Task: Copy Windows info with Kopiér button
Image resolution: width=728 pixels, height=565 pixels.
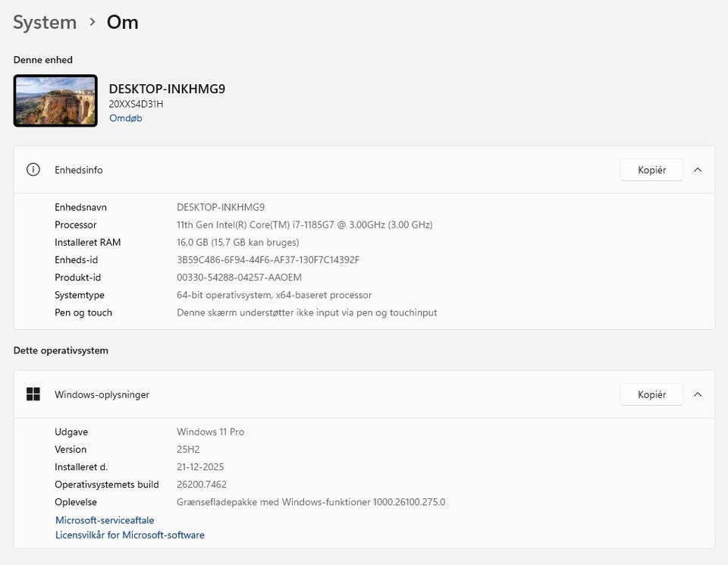Action: coord(651,394)
